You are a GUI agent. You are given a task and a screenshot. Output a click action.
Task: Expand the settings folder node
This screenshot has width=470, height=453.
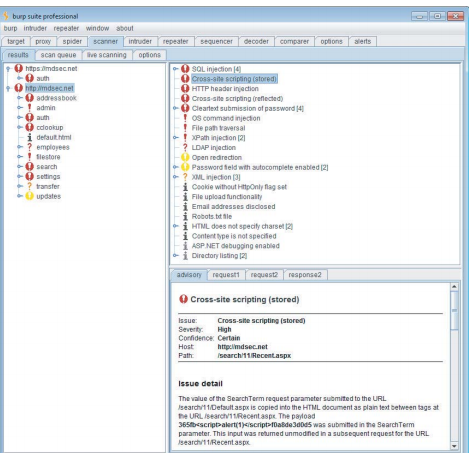pos(20,176)
